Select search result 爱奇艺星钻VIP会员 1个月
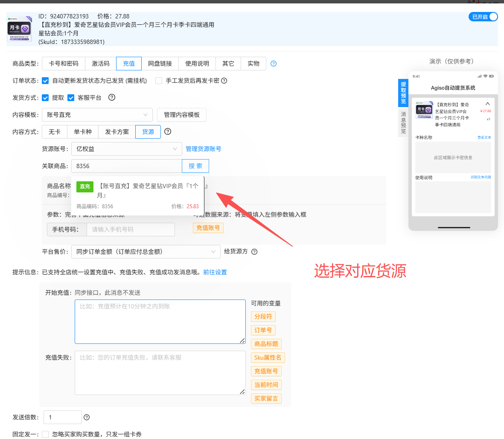This screenshot has width=504, height=439. pyautogui.click(x=137, y=196)
